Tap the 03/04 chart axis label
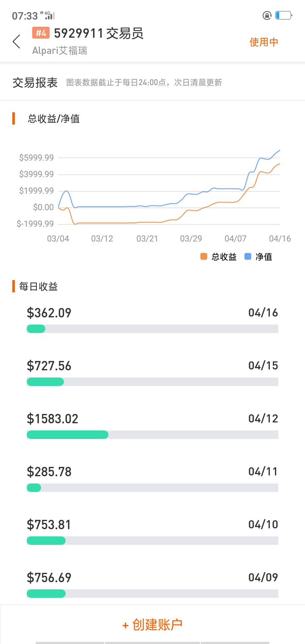The image size is (305, 644). click(x=58, y=239)
